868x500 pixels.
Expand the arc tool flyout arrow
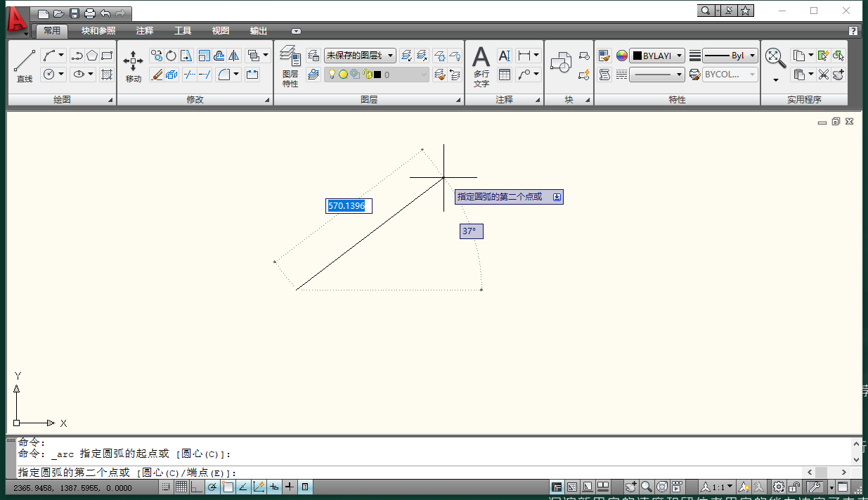tap(62, 56)
